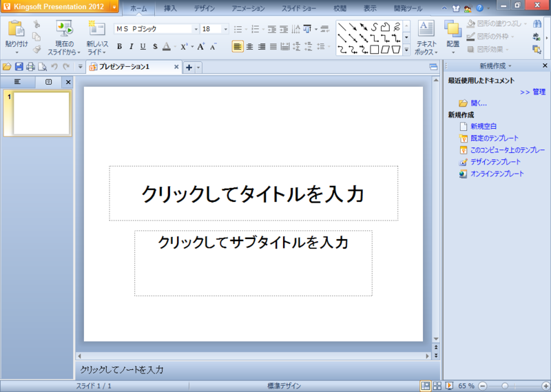The height and width of the screenshot is (392, 551).
Task: Open the 校閲 ribbon tab
Action: coord(340,8)
